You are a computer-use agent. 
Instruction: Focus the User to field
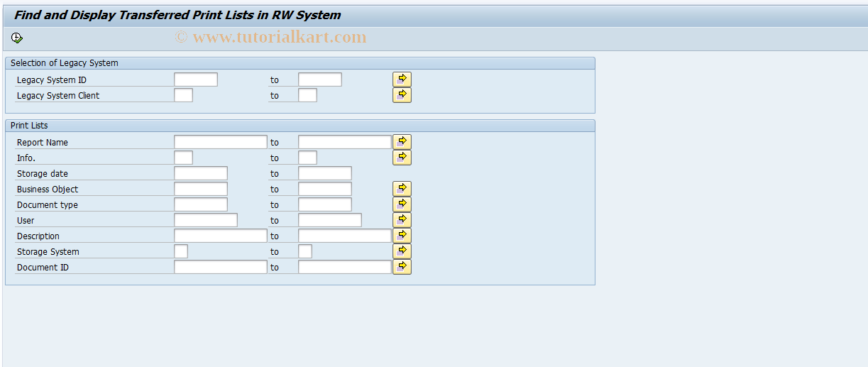click(330, 220)
